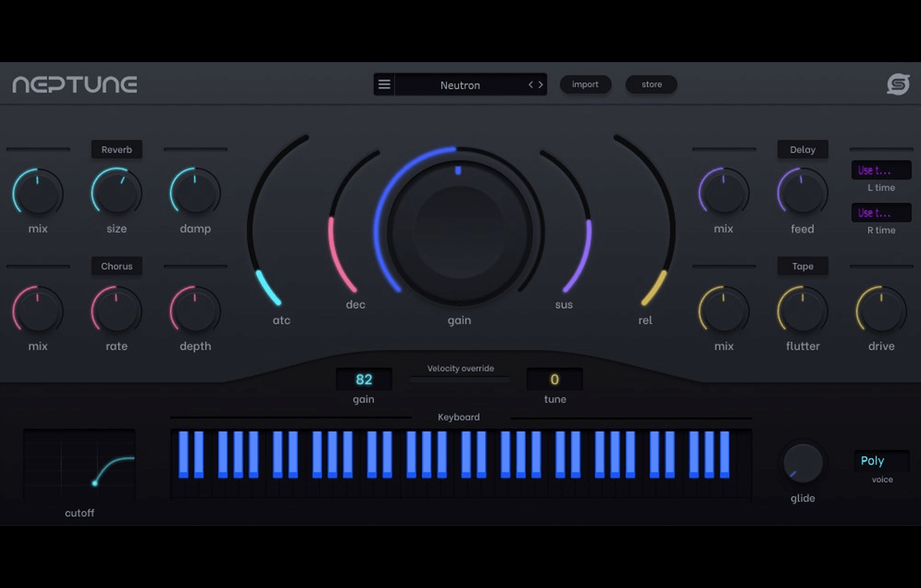This screenshot has width=921, height=588.
Task: Toggle the Chorus effect section
Action: (116, 266)
